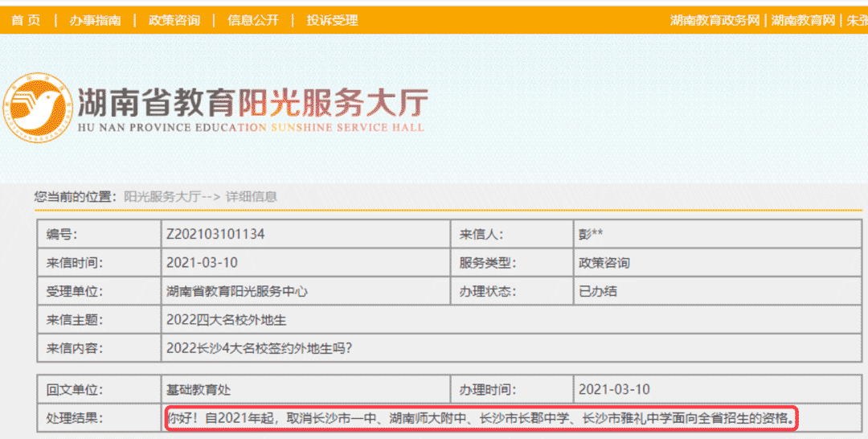
Task: Click the 受理单位 label cell
Action: point(100,291)
